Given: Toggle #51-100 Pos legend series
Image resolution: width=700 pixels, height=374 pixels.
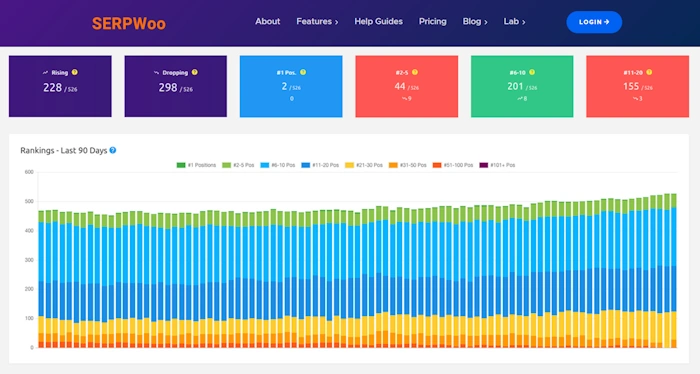Looking at the screenshot, I should coord(453,165).
